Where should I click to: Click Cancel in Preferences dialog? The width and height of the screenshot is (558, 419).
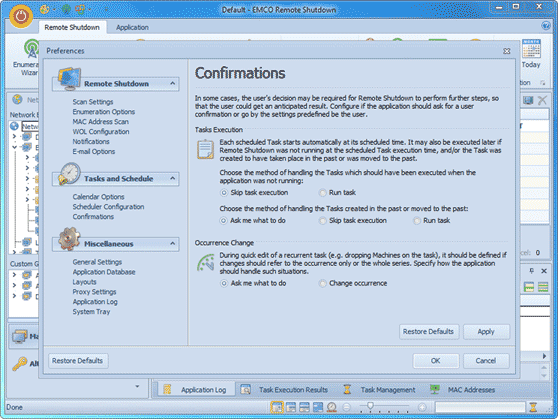486,361
